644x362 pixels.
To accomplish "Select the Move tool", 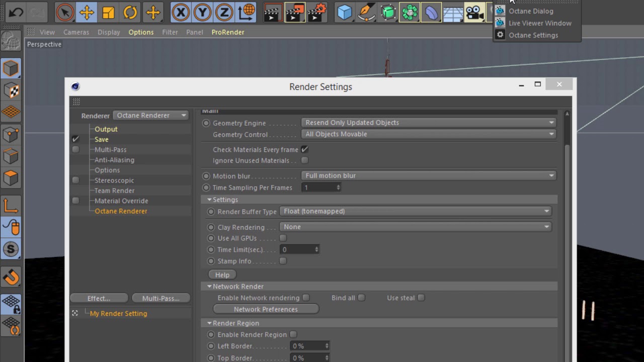I will click(x=86, y=12).
